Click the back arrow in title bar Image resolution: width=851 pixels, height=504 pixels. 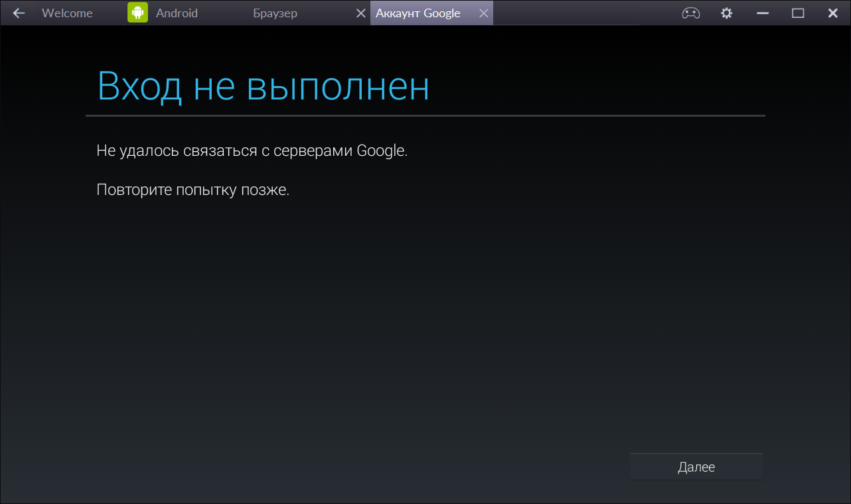click(19, 13)
